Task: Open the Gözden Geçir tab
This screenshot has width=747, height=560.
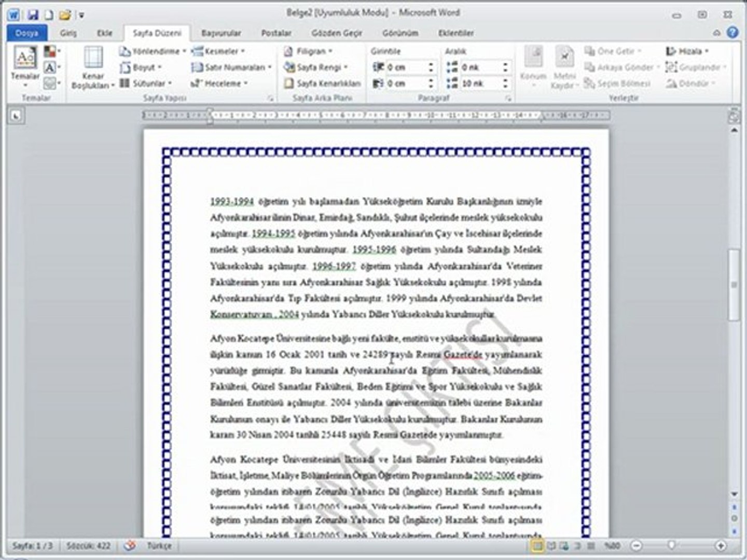Action: click(x=337, y=33)
